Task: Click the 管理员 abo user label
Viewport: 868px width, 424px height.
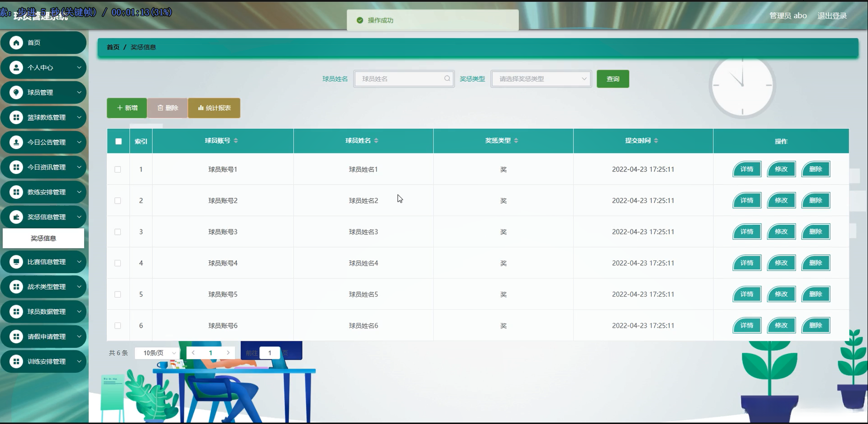Action: point(788,16)
